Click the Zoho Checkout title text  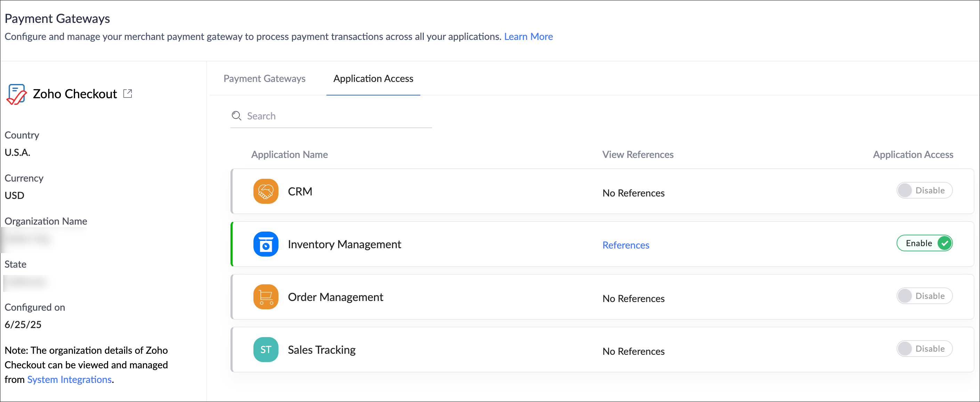75,94
